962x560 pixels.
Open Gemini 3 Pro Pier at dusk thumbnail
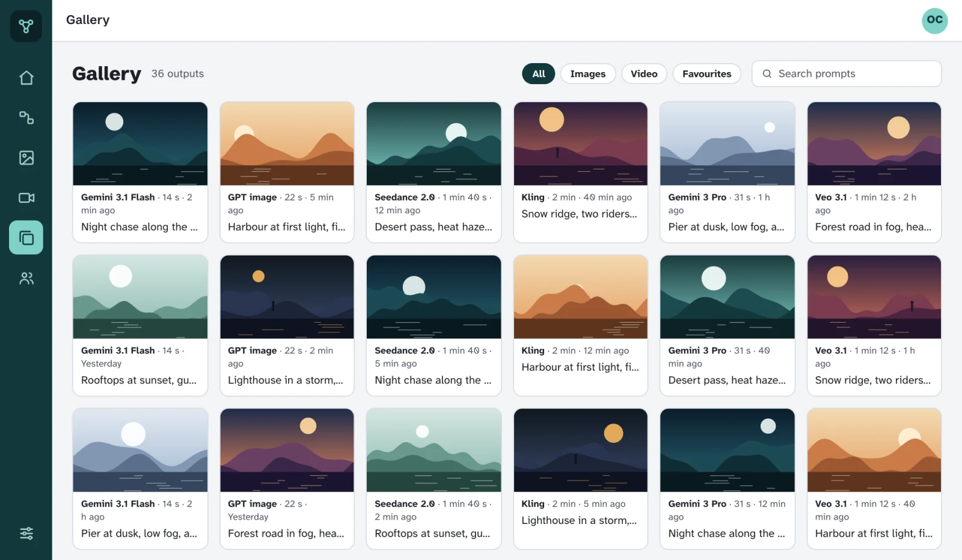point(727,144)
